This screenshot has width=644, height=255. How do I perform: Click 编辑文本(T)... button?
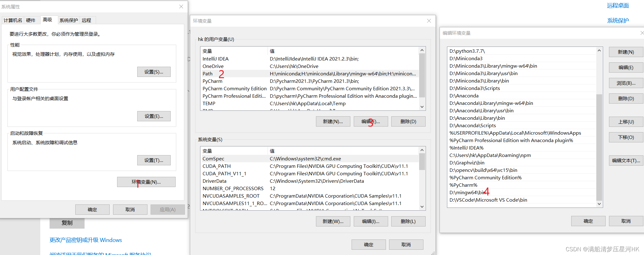(x=626, y=160)
